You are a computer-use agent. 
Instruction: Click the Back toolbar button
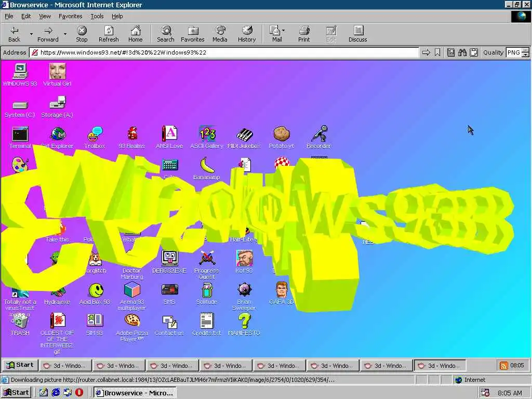point(14,34)
